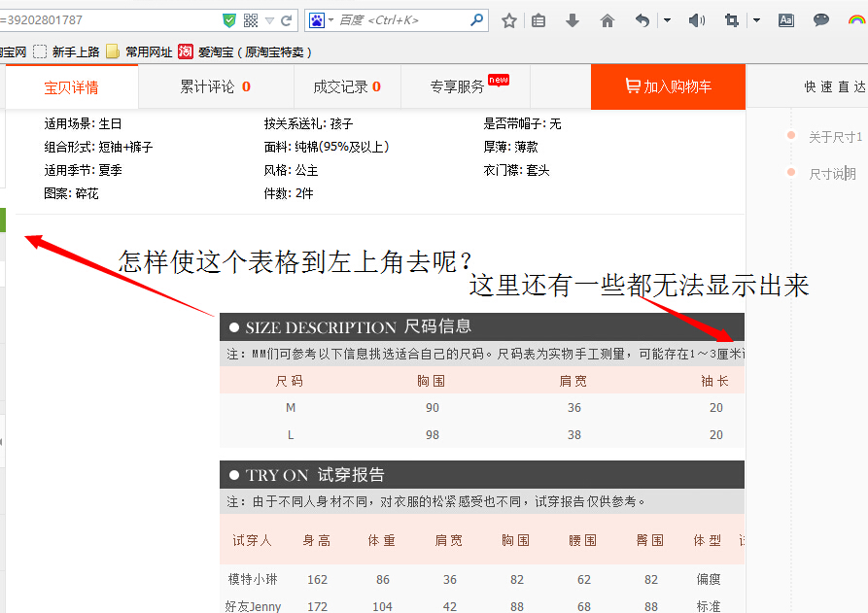Click the 图案: 碎花 attribute text
Viewport: 868px width, 613px height.
[x=71, y=193]
